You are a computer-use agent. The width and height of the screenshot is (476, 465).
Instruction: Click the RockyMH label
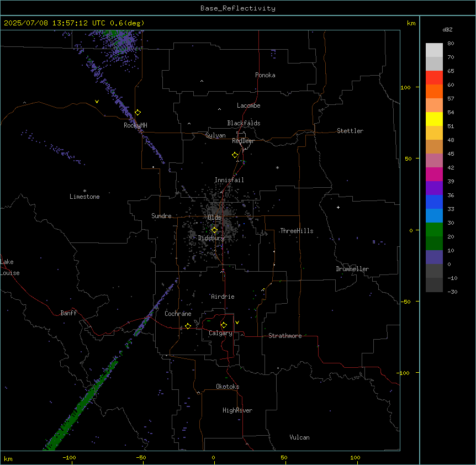point(135,125)
